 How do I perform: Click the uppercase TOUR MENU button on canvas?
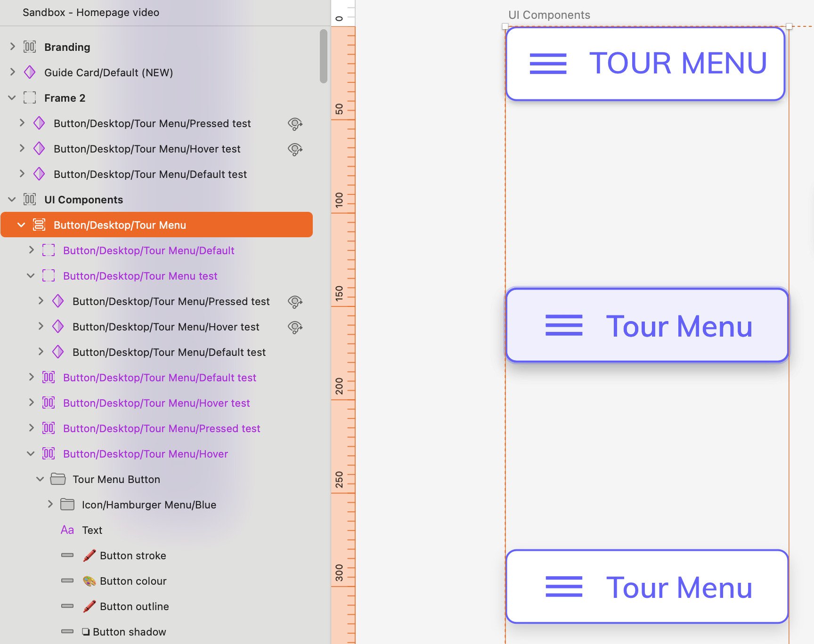645,64
